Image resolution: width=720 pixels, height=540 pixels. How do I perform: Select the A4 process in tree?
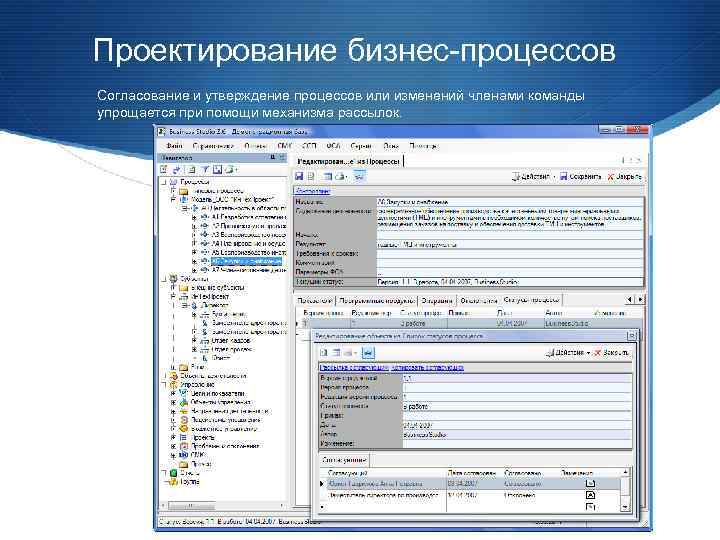coord(249,243)
